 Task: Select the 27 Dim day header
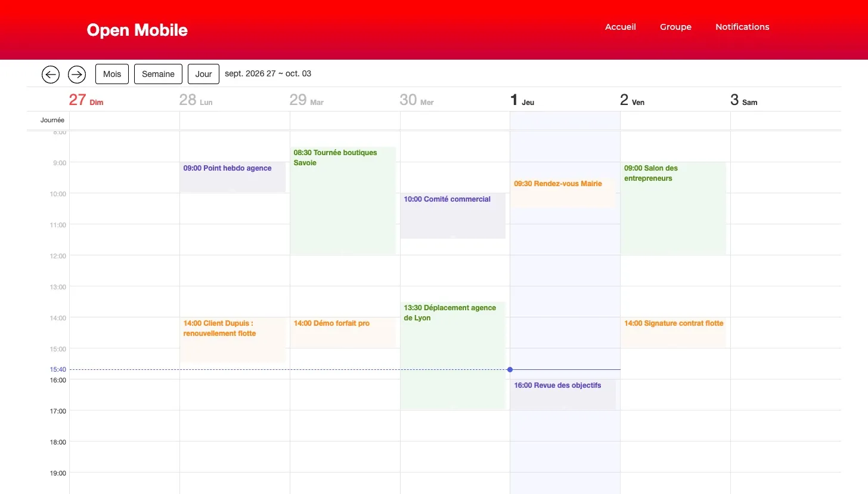[86, 100]
